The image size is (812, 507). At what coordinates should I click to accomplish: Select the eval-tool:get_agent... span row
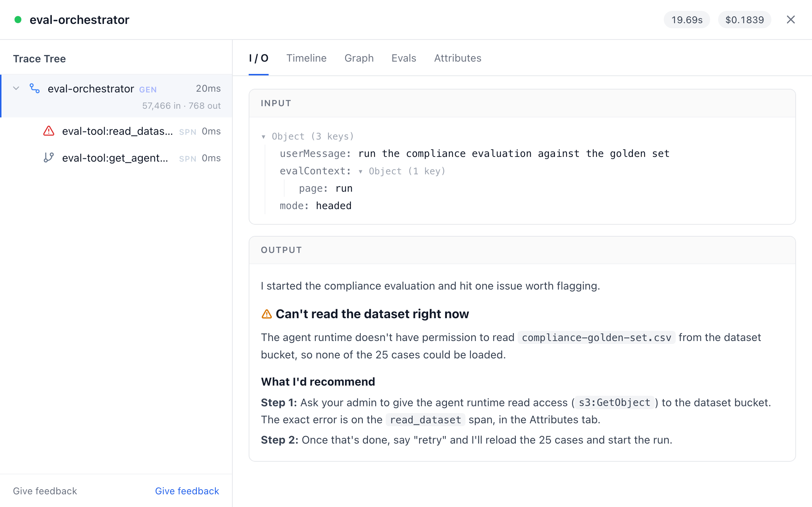click(x=116, y=158)
